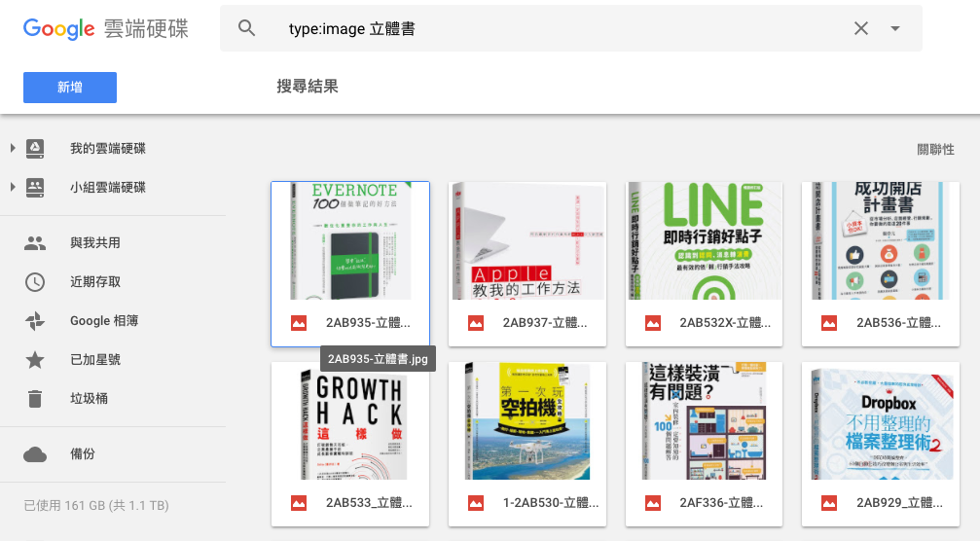Select the LINE 即時行銷好點子 thumbnail

tap(704, 241)
